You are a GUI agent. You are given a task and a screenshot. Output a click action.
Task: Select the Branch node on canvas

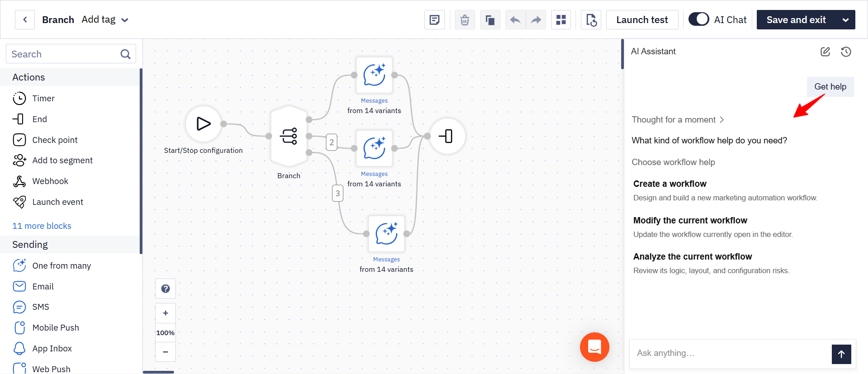289,136
